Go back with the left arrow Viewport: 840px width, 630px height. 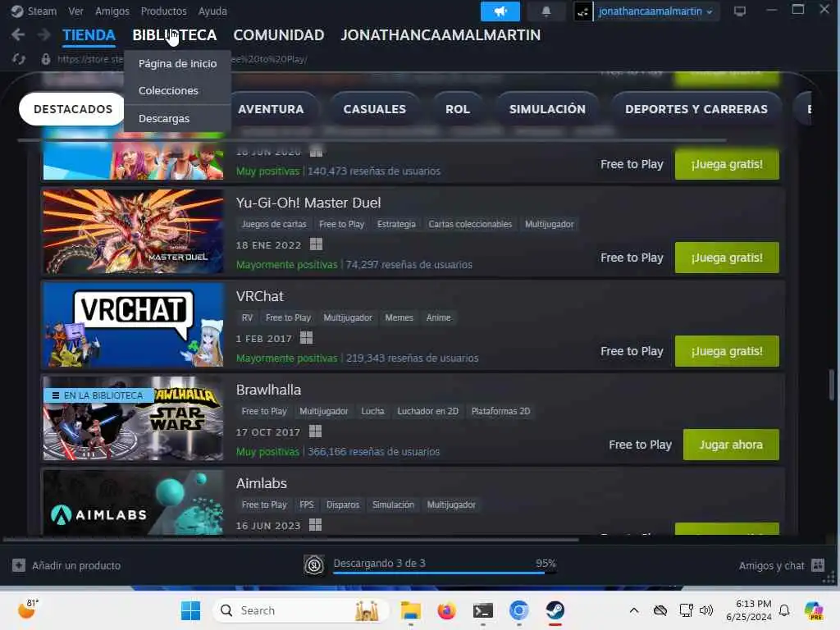click(x=18, y=34)
